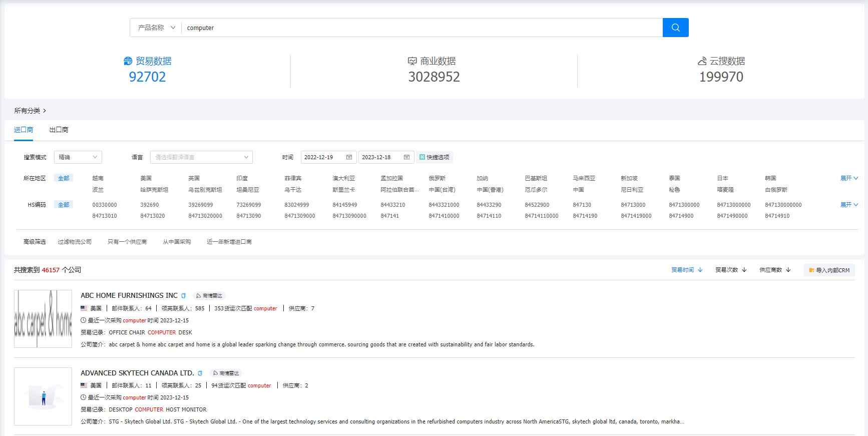Toggle the 从中国采购 filter

coord(177,242)
